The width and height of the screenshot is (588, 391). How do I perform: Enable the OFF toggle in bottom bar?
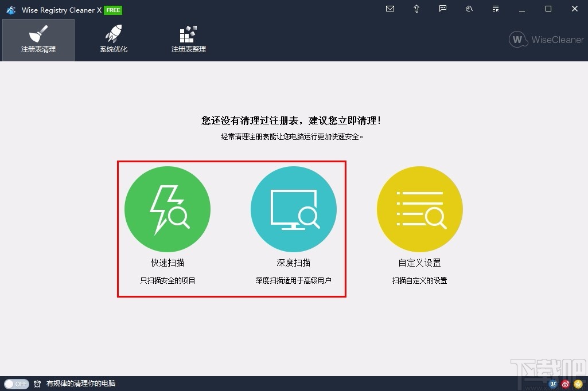17,384
